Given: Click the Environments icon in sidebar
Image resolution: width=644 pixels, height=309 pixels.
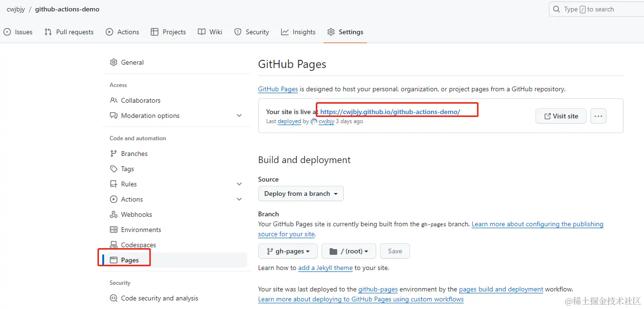Looking at the screenshot, I should [114, 230].
